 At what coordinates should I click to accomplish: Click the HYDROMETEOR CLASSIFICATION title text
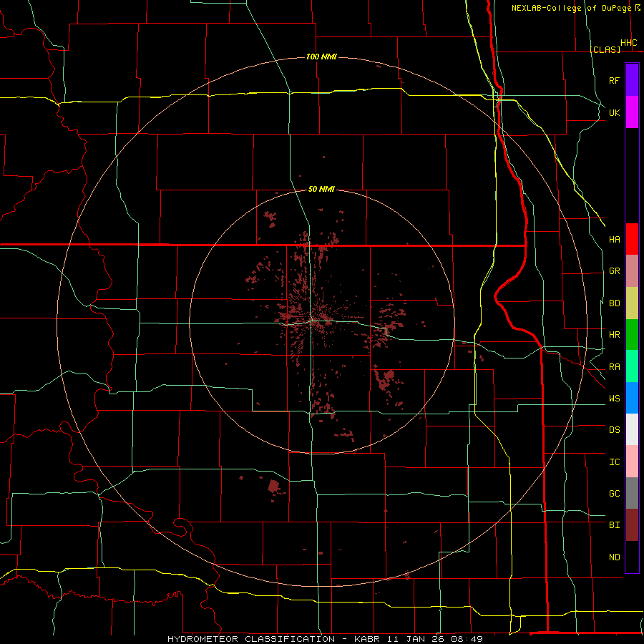[x=251, y=639]
